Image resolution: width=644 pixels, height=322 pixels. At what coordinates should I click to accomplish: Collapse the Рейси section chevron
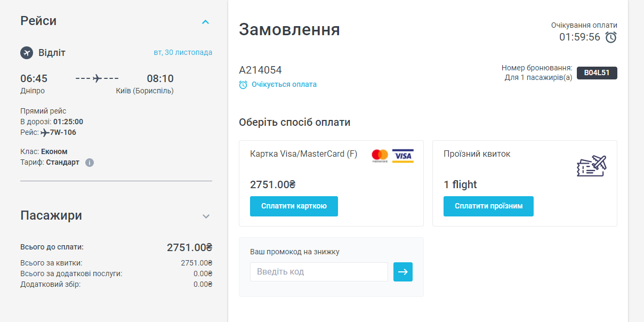click(x=206, y=22)
